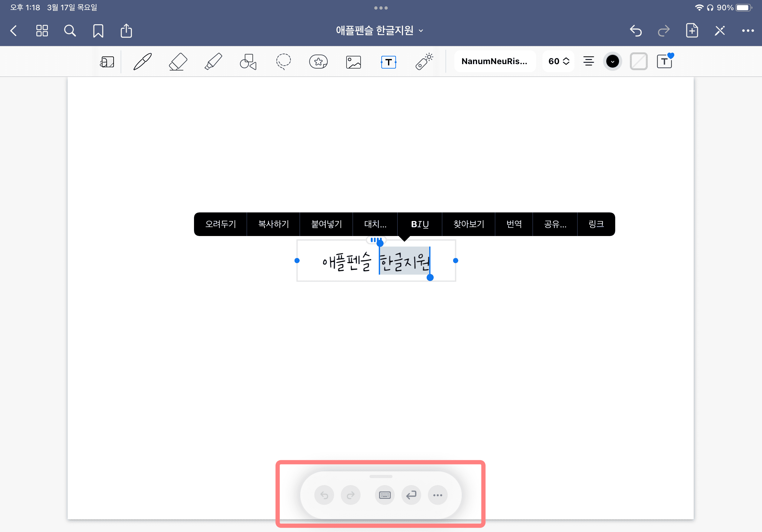Toggle the on-screen keyboard button
The image size is (762, 532).
pos(385,495)
